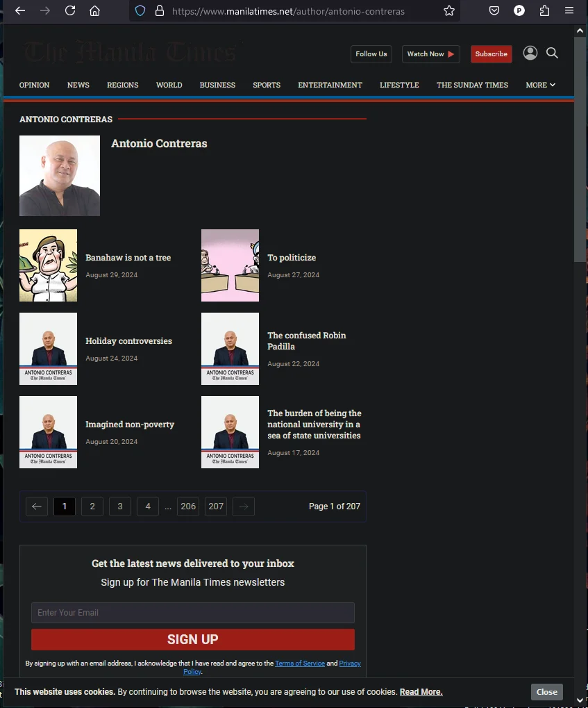The height and width of the screenshot is (708, 588).
Task: Open site security padlock info
Action: tap(159, 11)
